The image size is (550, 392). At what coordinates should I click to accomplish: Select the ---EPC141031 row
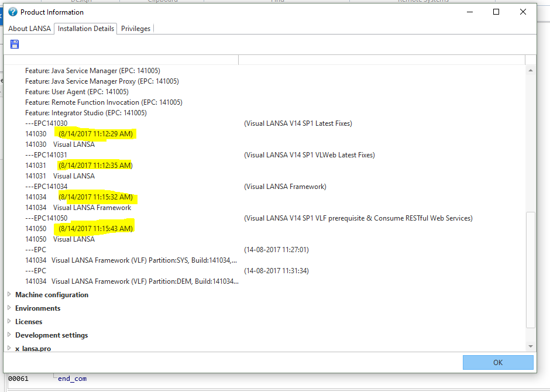pyautogui.click(x=46, y=155)
